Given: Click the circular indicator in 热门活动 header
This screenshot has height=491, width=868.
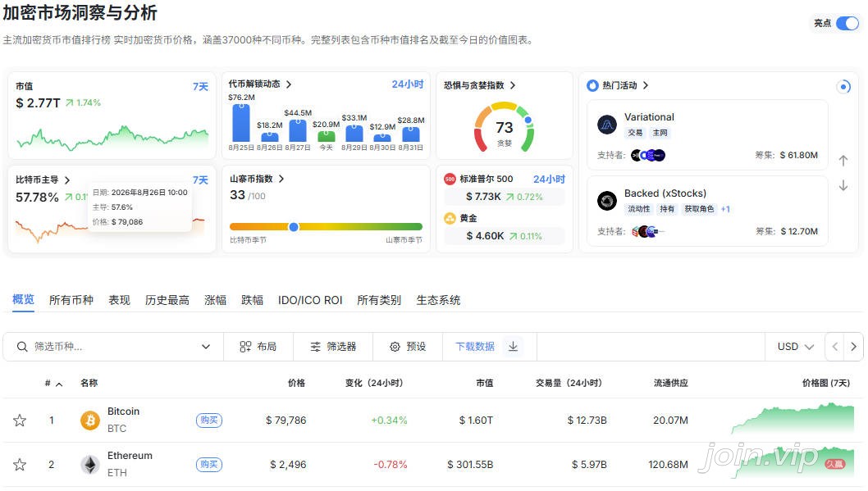Looking at the screenshot, I should click(x=843, y=87).
